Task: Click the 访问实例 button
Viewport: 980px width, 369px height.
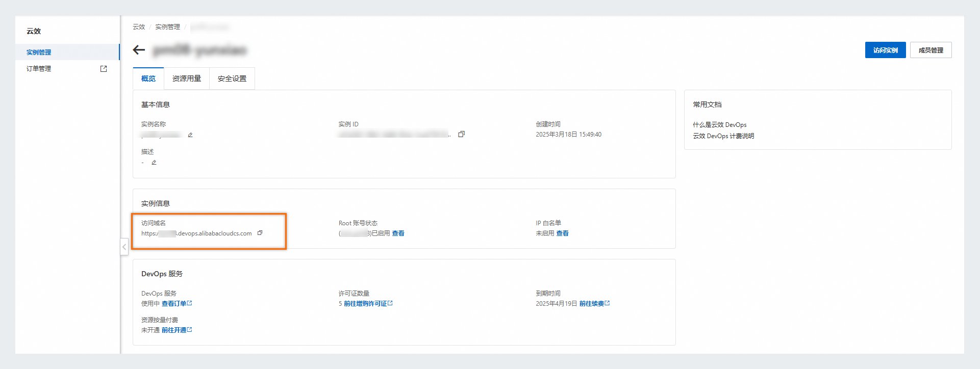Action: (x=885, y=50)
